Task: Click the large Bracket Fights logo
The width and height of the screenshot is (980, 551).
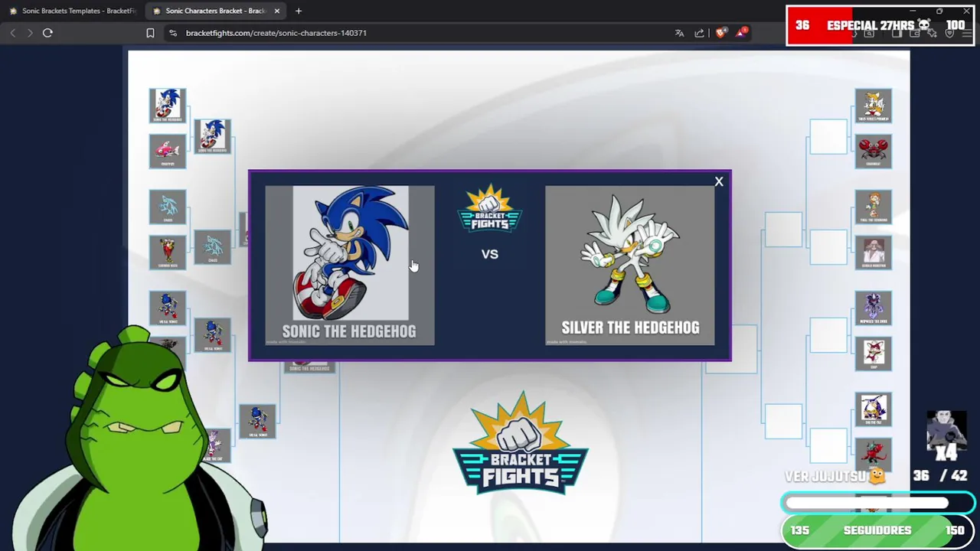Action: (520, 443)
